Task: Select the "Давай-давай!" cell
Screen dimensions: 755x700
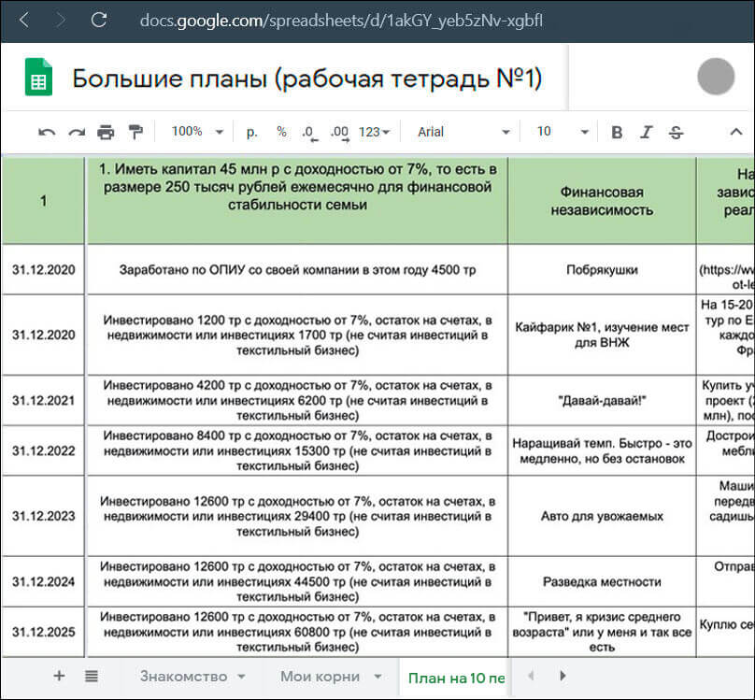Action: coord(602,401)
